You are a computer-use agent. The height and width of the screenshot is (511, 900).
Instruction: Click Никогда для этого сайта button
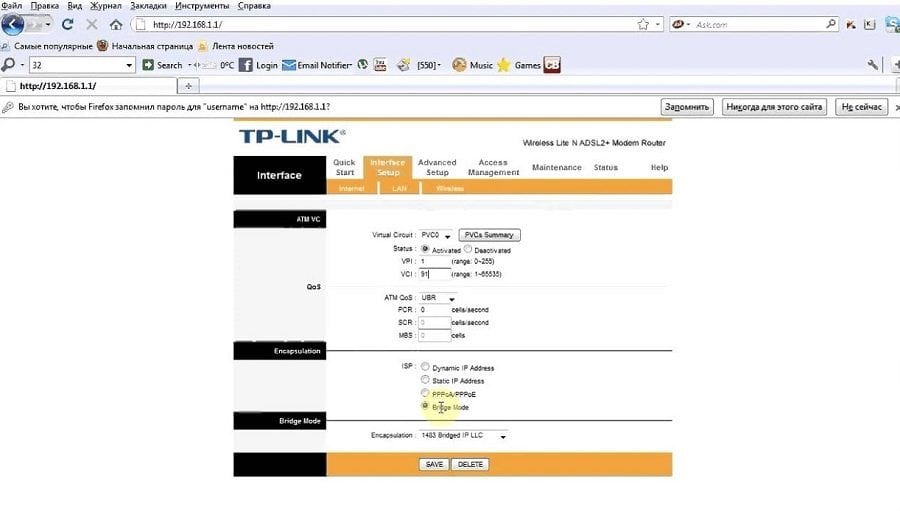(x=774, y=107)
